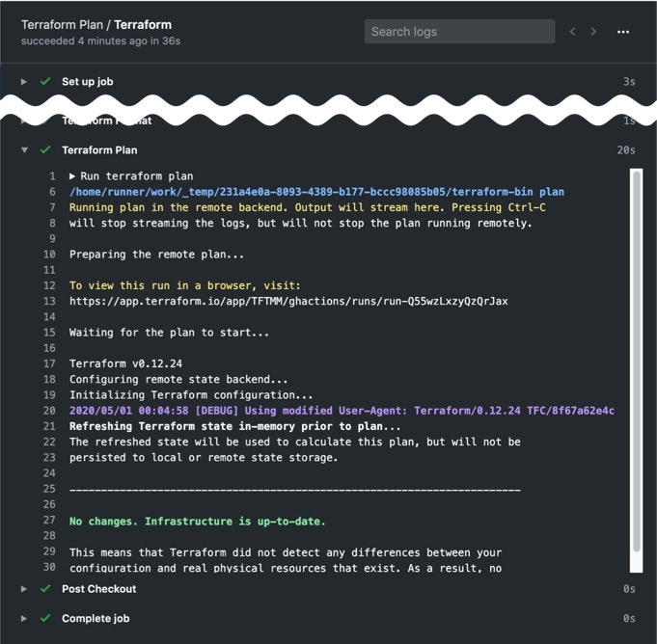Click the Post Checkout step label
The width and height of the screenshot is (657, 644).
(98, 589)
